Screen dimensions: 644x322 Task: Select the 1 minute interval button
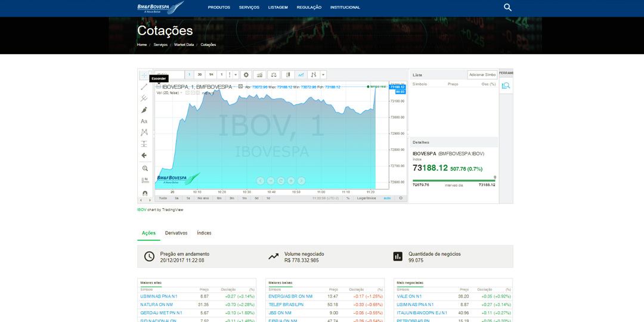[x=190, y=75]
